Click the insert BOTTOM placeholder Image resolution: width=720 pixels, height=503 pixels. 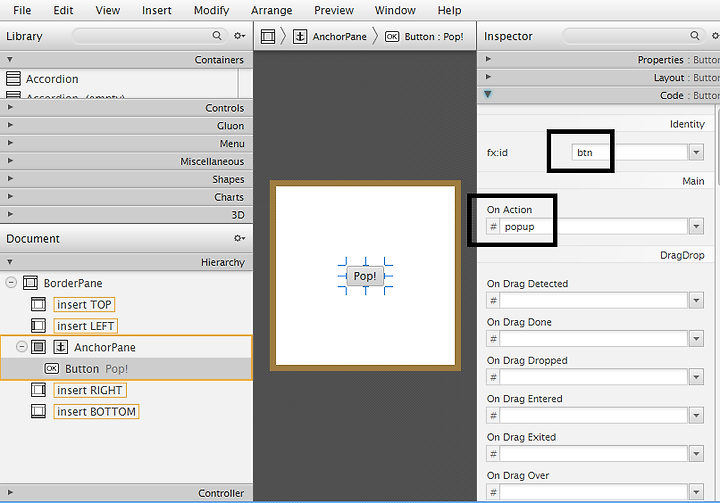click(x=96, y=412)
